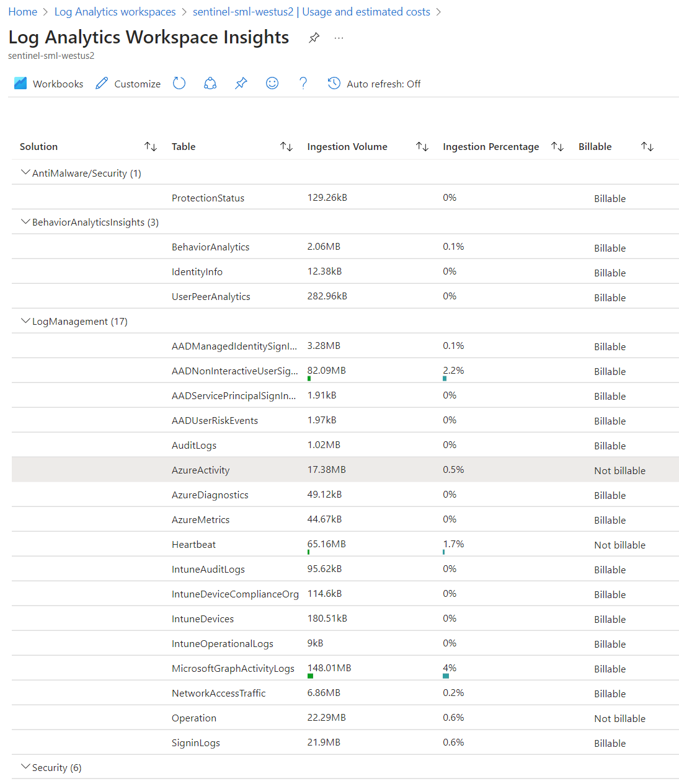Image resolution: width=679 pixels, height=784 pixels.
Task: Collapse LogManagement (17) group
Action: pos(25,320)
